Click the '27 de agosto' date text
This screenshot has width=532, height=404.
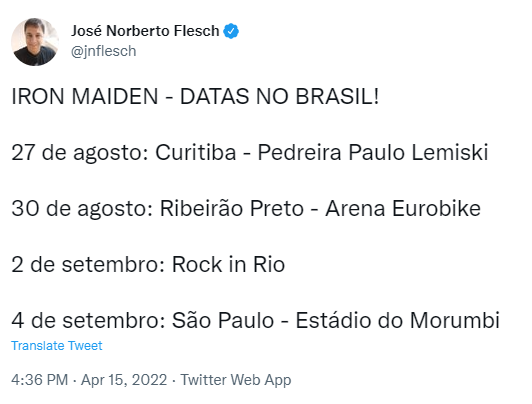coord(79,152)
